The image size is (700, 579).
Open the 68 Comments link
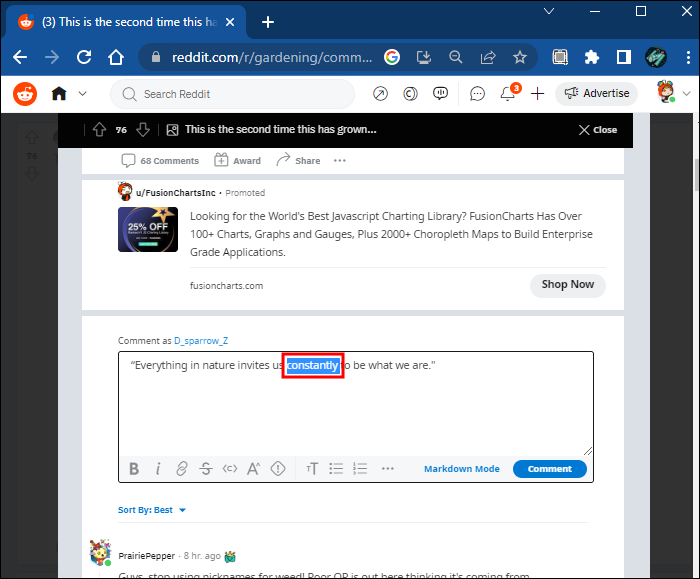160,161
